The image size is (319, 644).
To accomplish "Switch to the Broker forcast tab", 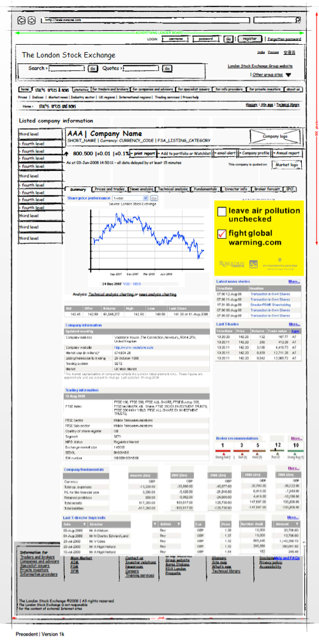I will pos(267,190).
